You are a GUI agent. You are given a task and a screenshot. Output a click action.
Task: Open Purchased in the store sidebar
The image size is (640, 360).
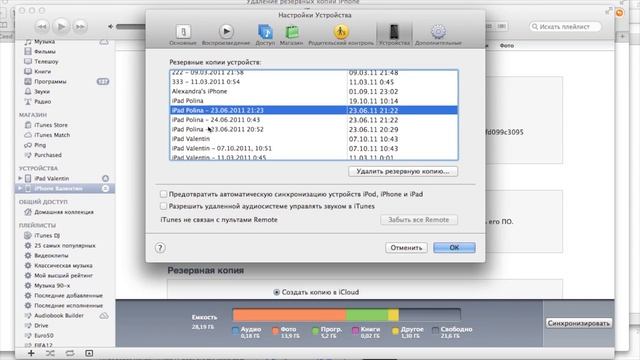point(48,155)
